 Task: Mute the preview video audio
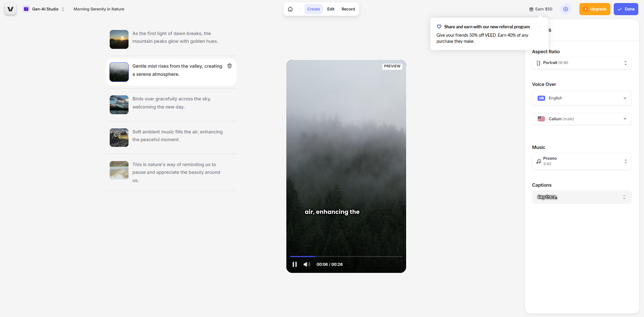coord(307,264)
